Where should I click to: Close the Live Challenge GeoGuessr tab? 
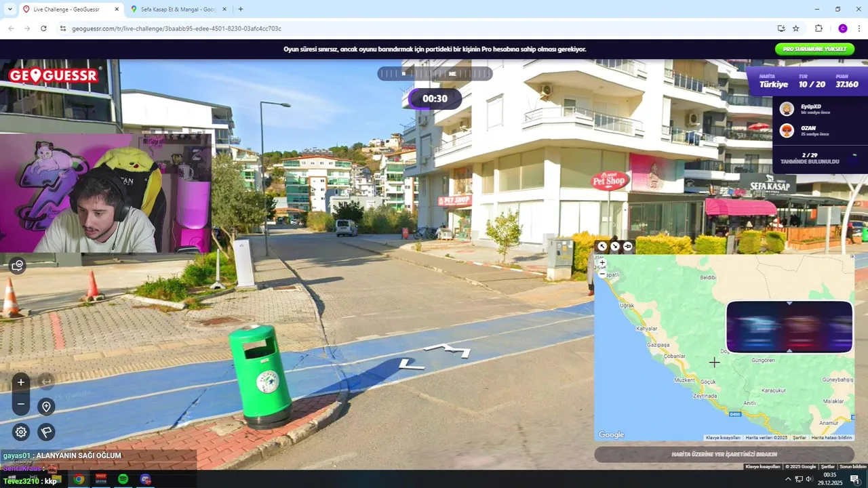(x=117, y=9)
